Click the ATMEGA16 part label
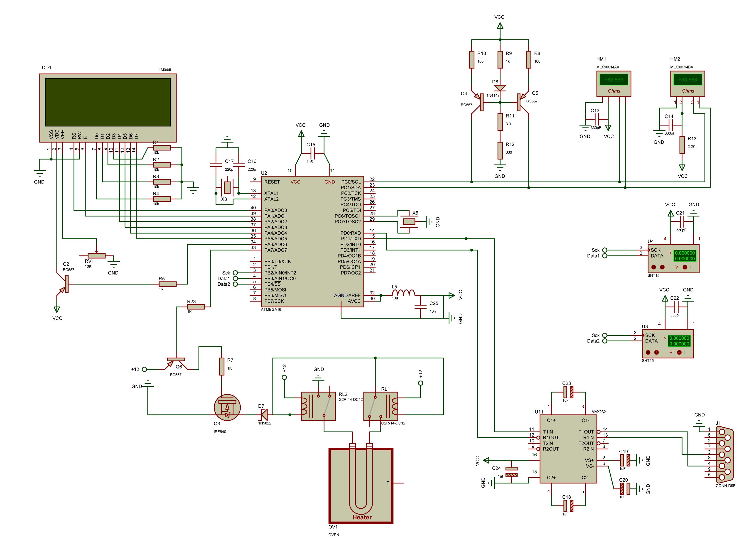Viewport: 756px width, 557px height. (x=271, y=310)
